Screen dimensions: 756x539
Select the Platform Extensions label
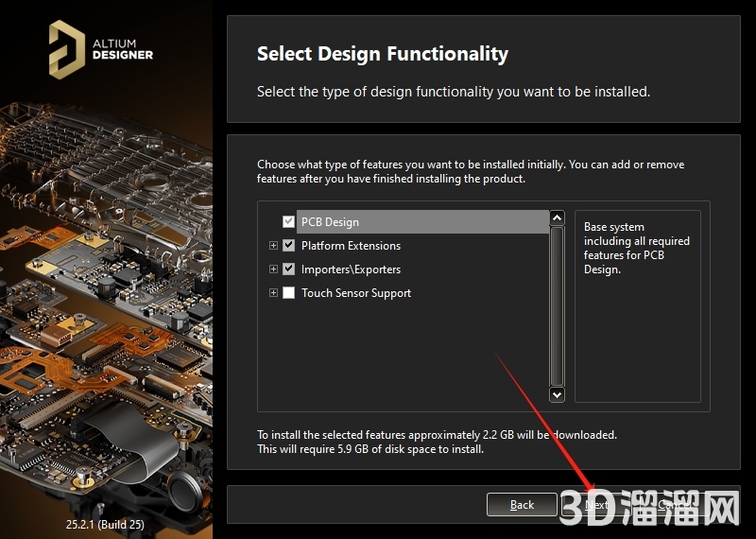click(351, 246)
